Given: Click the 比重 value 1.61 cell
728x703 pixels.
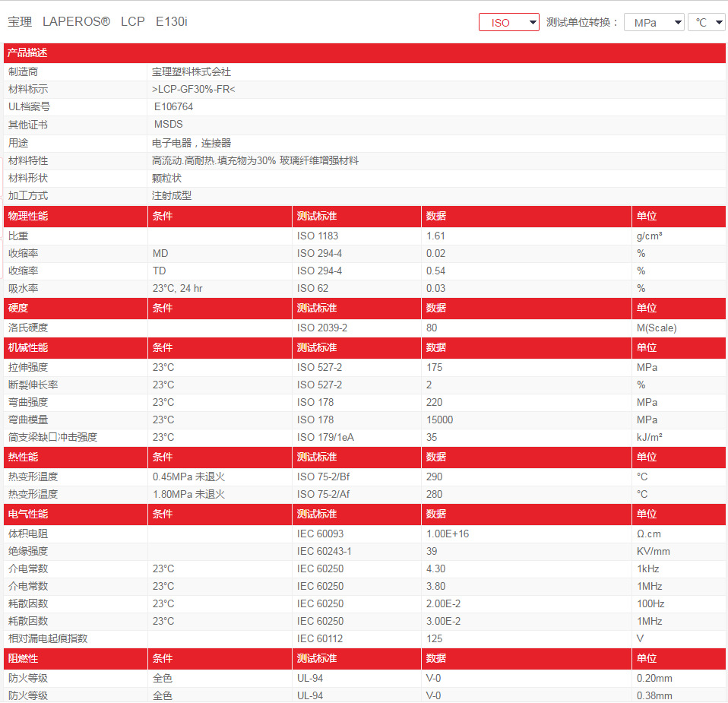Looking at the screenshot, I should click(x=433, y=236).
